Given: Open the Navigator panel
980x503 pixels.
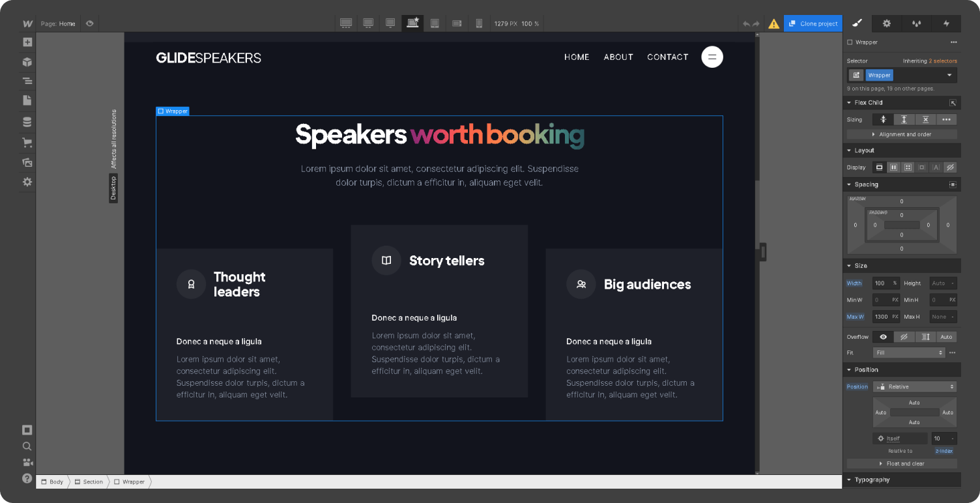Looking at the screenshot, I should [27, 81].
